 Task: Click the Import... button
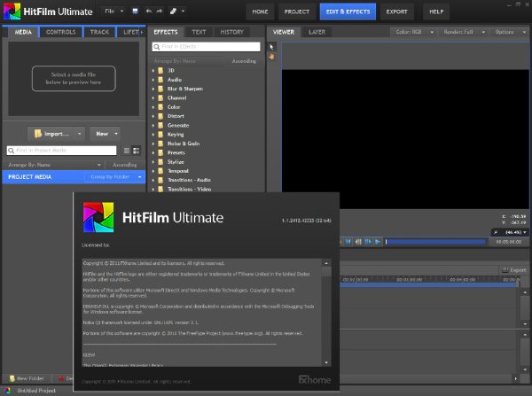pos(51,134)
